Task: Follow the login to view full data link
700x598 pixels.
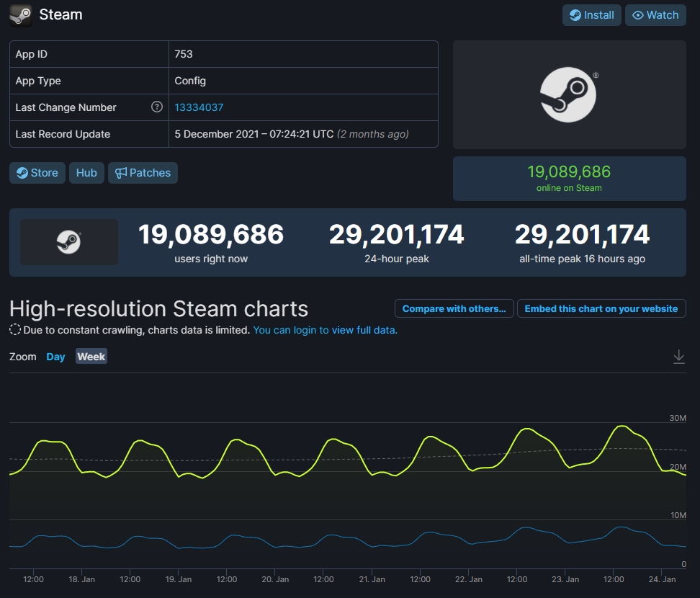Action: pos(326,330)
